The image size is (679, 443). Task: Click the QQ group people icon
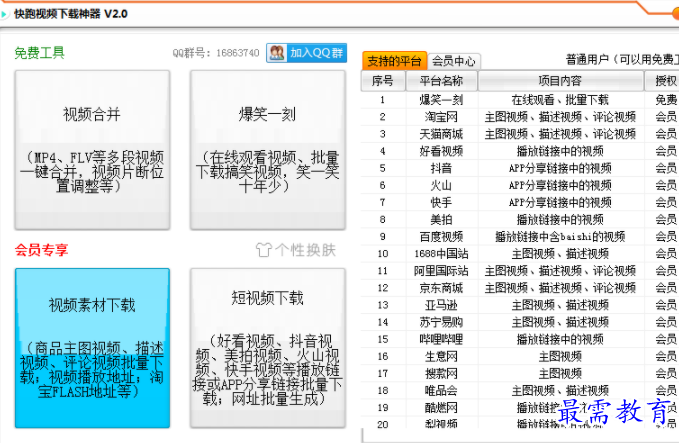point(277,53)
